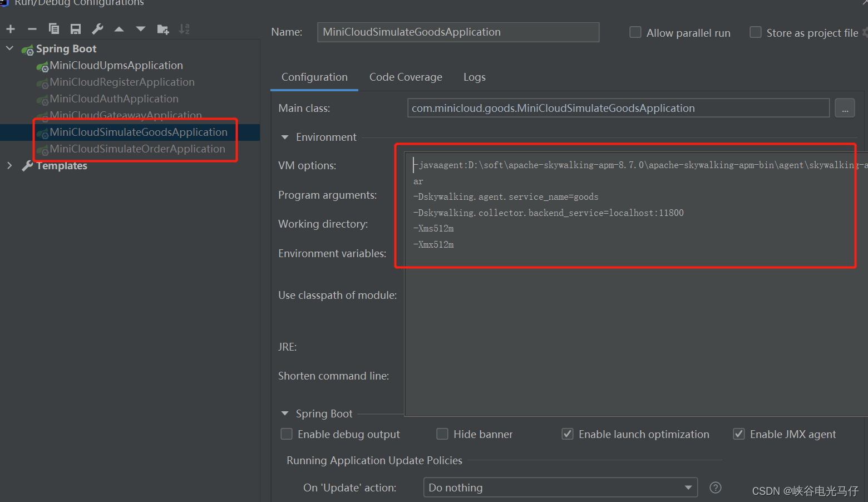Click the Spring Boot leaf icon in tree
This screenshot has width=868, height=502.
click(x=27, y=50)
